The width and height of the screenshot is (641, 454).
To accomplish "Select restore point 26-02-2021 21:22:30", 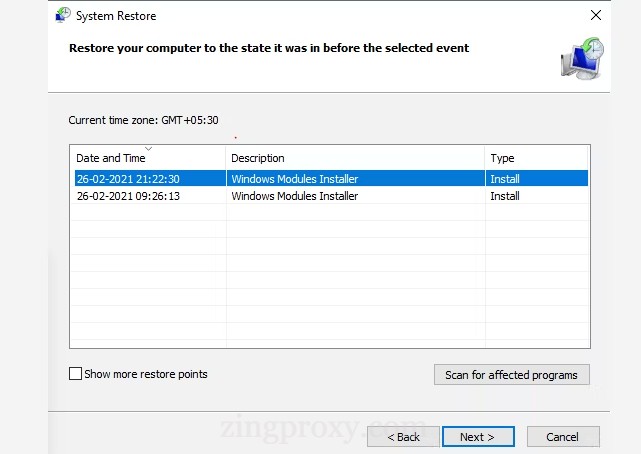I will pos(331,179).
